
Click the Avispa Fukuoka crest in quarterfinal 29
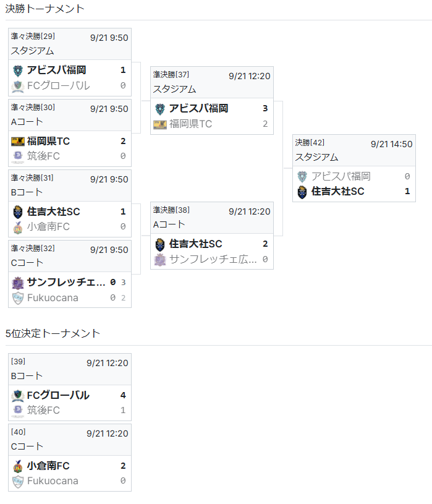(18, 70)
